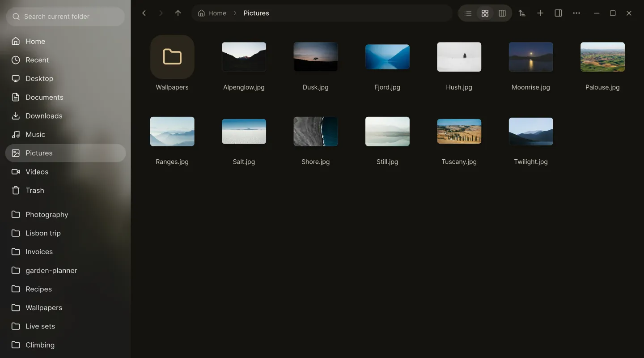This screenshot has height=358, width=644.
Task: Go up to the parent folder
Action: (178, 13)
